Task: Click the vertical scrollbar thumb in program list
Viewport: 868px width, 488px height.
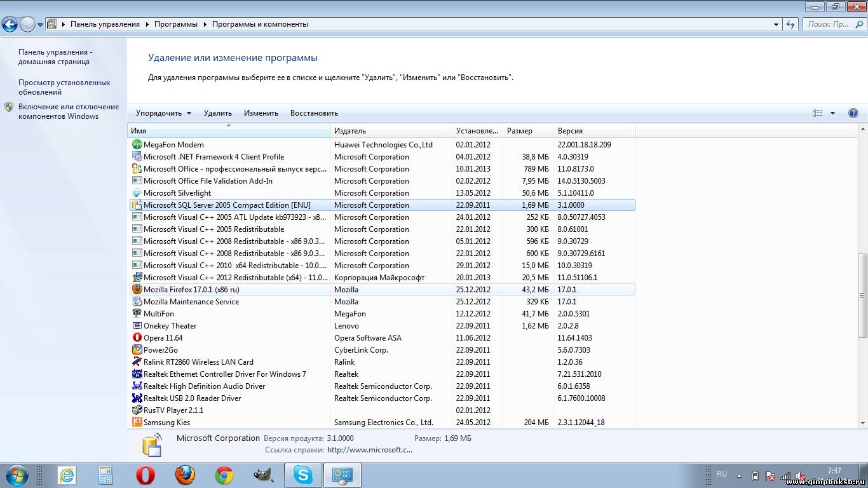Action: pyautogui.click(x=862, y=296)
